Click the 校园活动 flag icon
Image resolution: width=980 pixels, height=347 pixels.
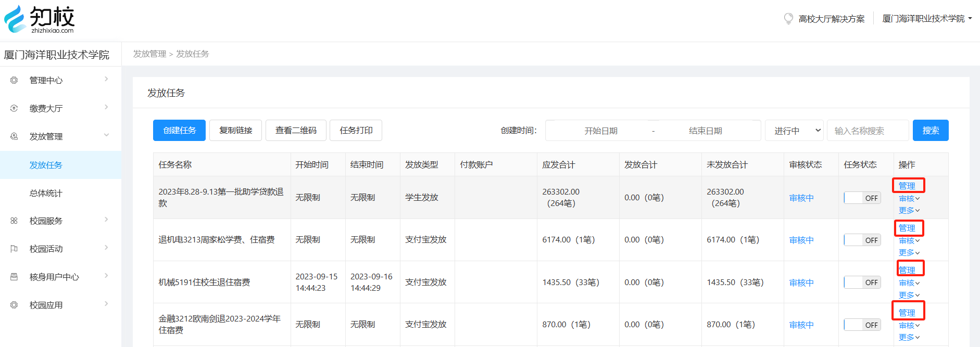[x=14, y=249]
